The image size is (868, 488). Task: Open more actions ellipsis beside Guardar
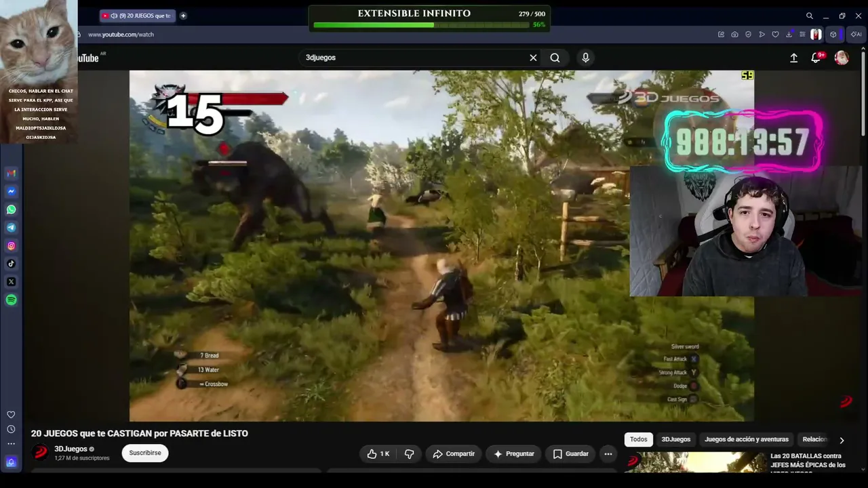click(608, 454)
